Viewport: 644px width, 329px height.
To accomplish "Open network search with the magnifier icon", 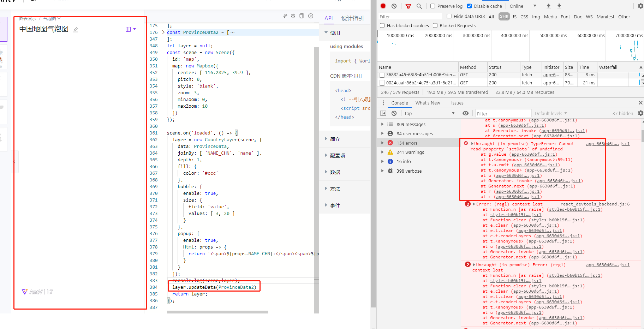I will click(419, 6).
